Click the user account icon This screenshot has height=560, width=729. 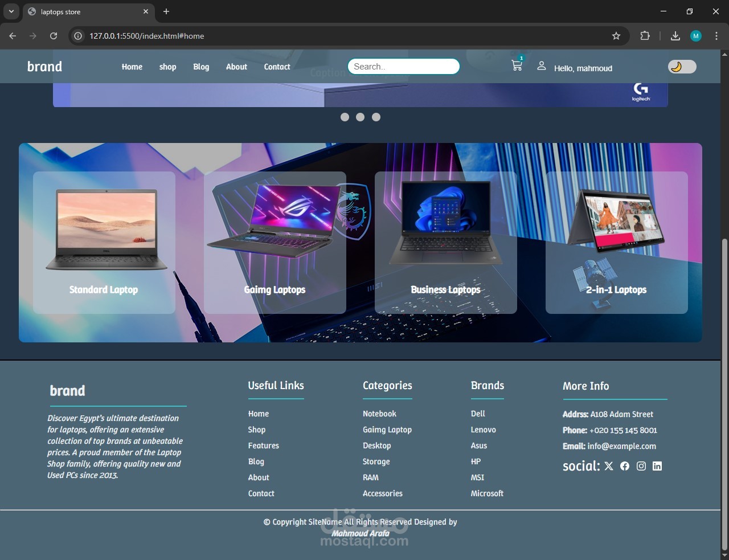coord(542,66)
